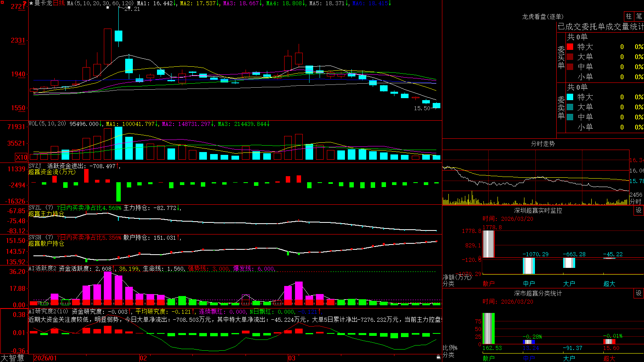Click the 委买单 section label

click(561, 57)
